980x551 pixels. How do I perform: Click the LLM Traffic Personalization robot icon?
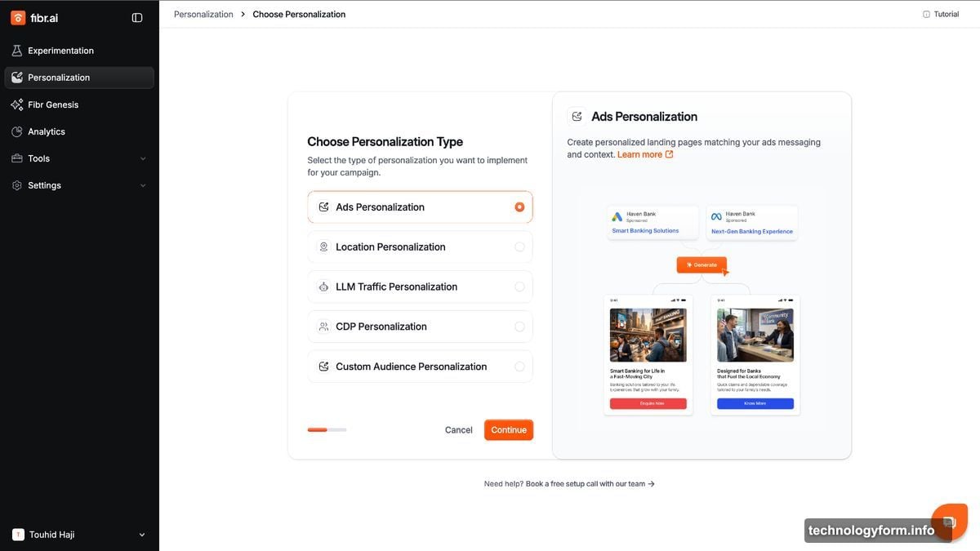[x=323, y=287]
